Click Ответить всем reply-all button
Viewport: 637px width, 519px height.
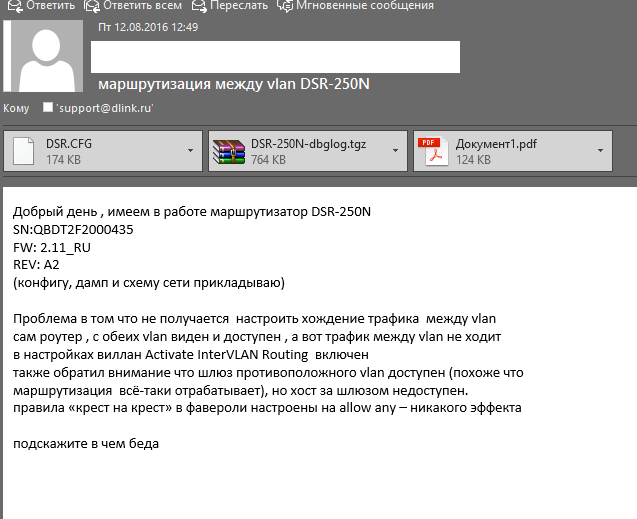(x=133, y=5)
